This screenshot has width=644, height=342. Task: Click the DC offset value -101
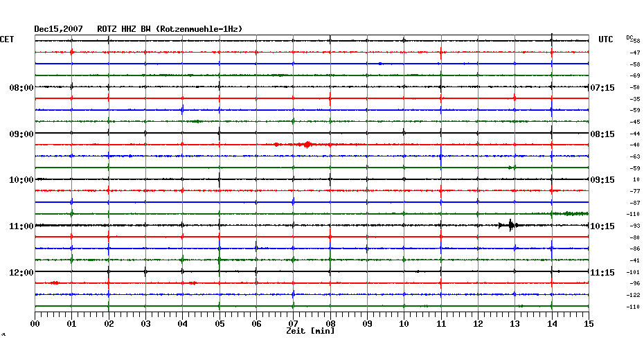634,272
